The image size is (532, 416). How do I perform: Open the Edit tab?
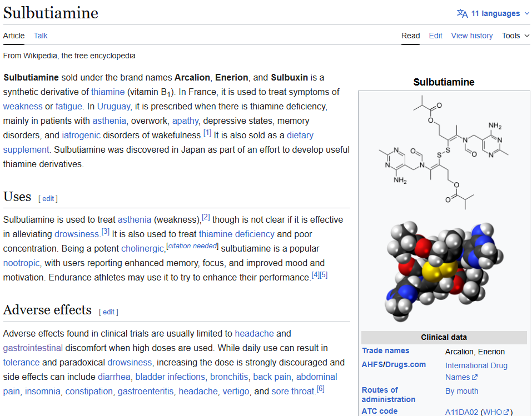coord(435,36)
